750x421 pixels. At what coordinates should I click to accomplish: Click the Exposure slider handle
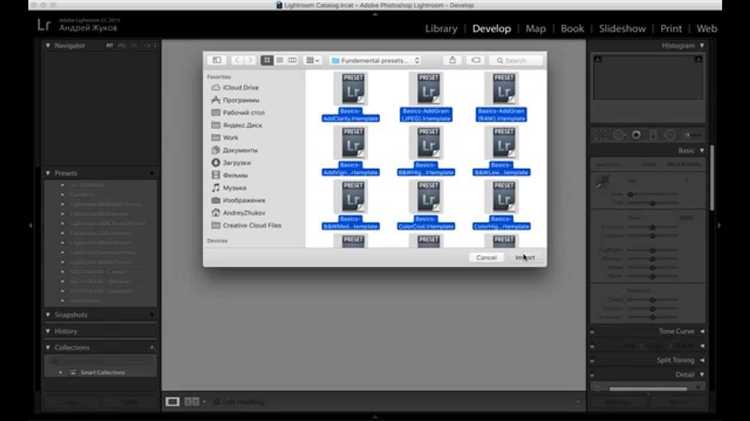click(x=652, y=227)
